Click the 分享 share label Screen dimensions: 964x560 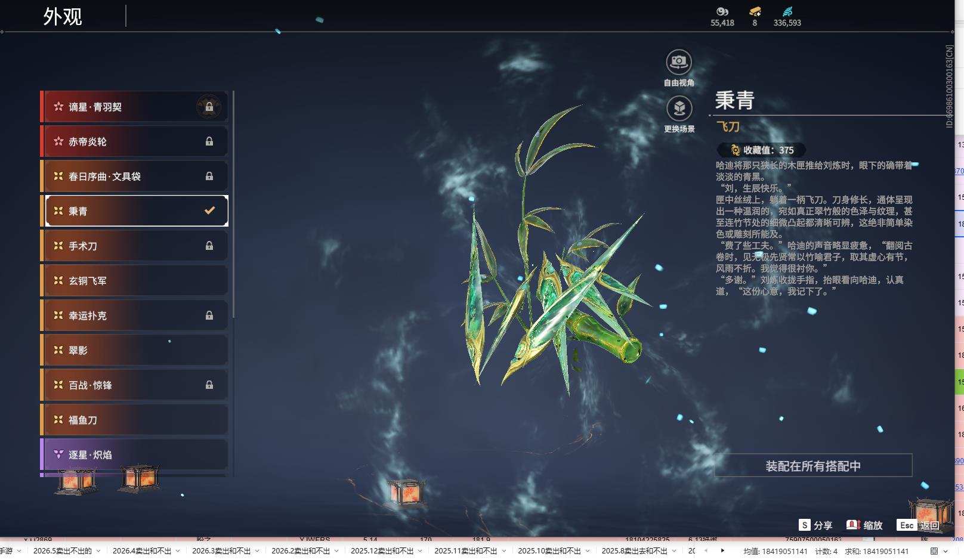pos(823,525)
